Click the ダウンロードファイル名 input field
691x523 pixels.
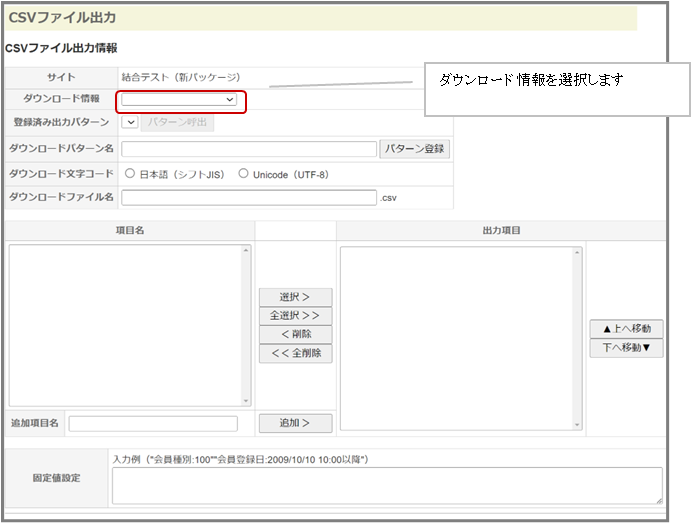248,198
